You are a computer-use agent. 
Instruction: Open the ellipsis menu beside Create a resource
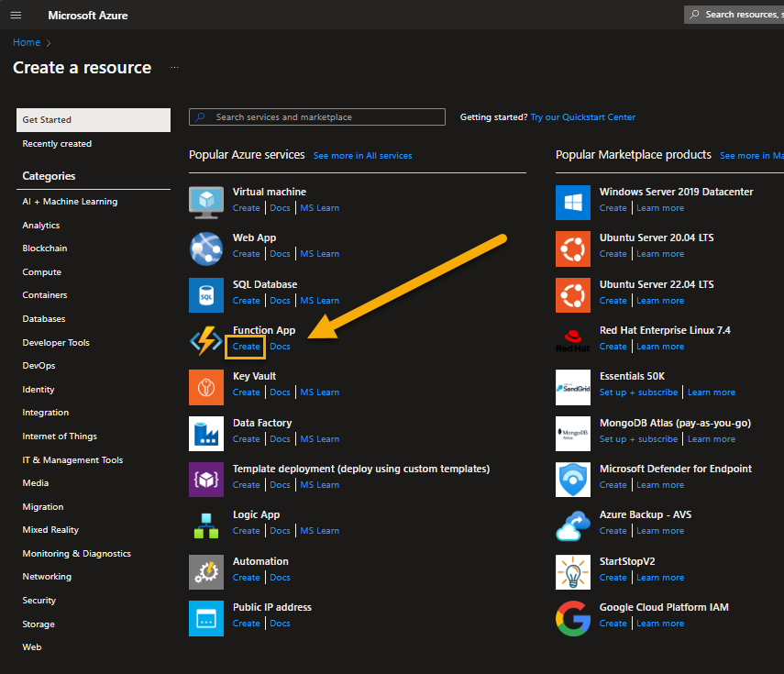coord(174,67)
